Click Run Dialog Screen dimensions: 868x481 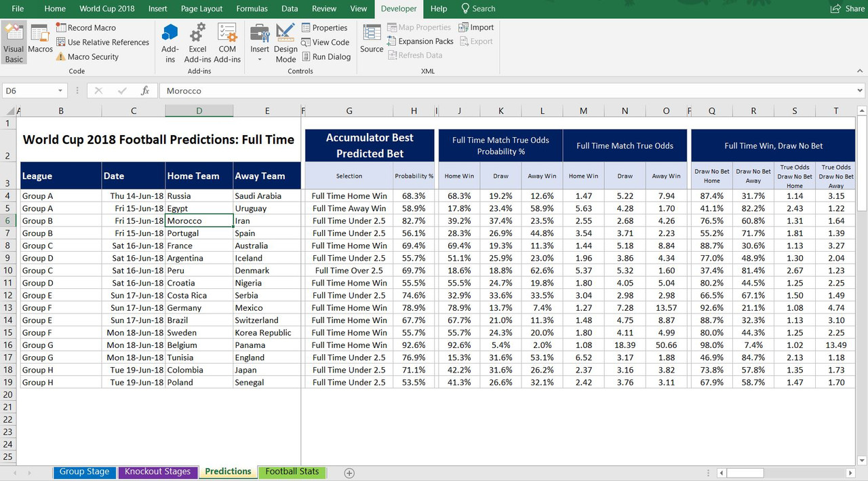(326, 57)
